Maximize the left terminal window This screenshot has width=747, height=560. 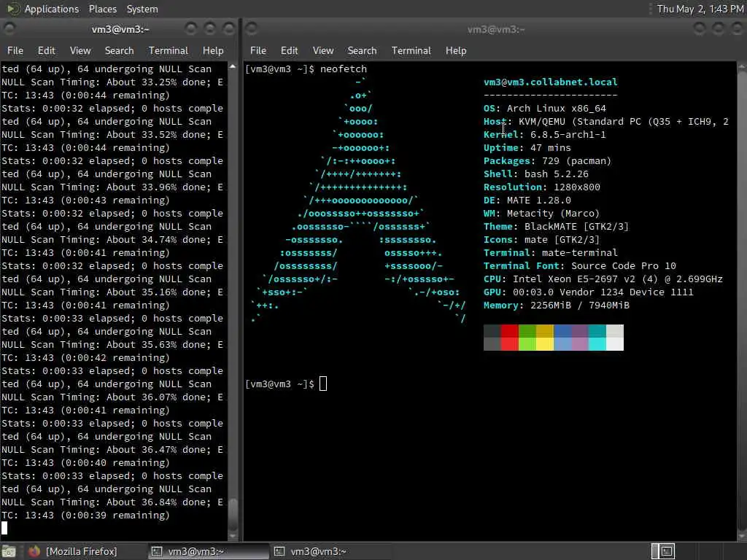coord(210,29)
